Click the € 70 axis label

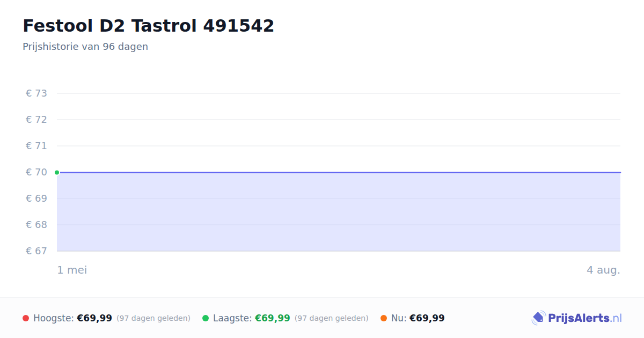click(36, 172)
